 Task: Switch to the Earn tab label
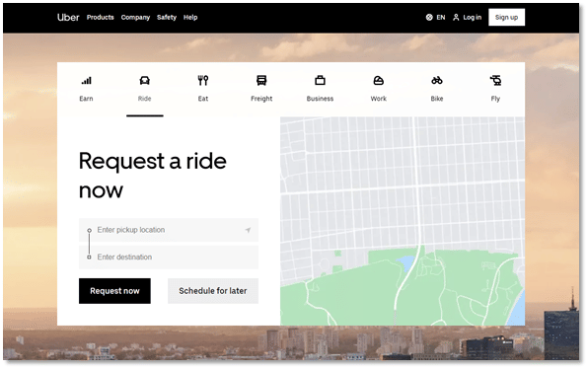click(x=86, y=99)
